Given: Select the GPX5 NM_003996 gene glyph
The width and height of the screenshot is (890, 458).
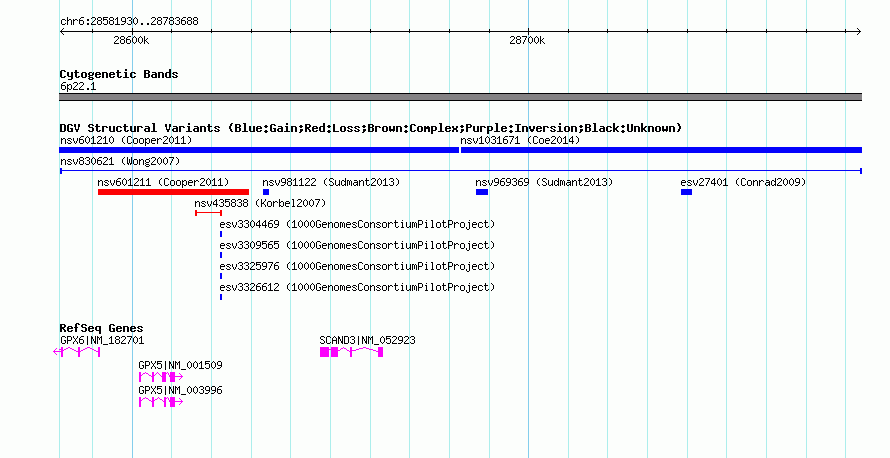Looking at the screenshot, I should click(x=161, y=402).
